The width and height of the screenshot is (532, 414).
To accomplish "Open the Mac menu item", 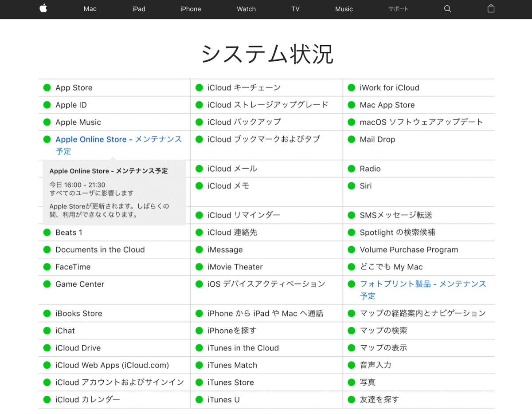I will point(90,9).
